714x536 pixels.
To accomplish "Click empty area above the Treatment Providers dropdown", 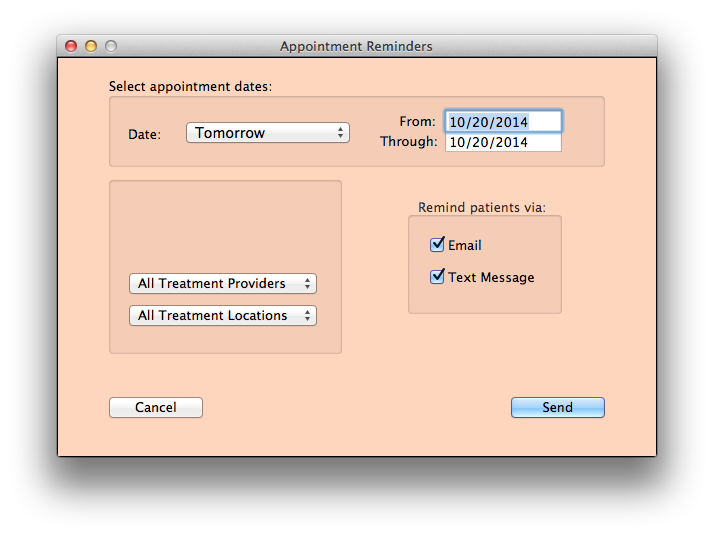I will click(224, 225).
